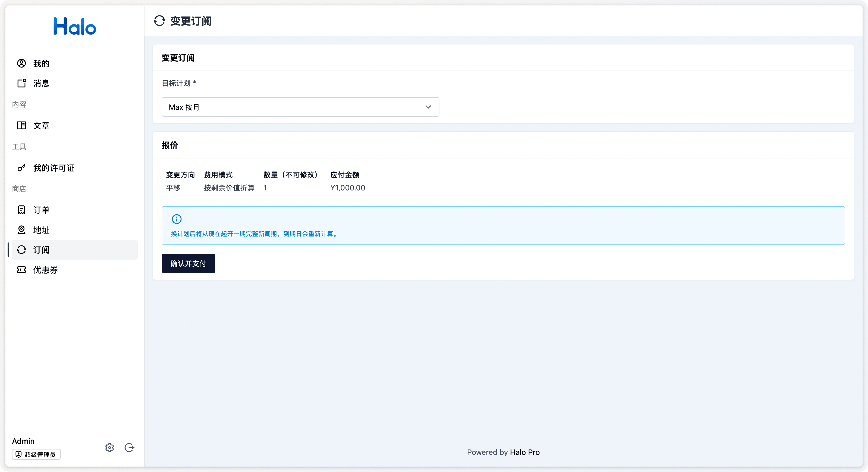This screenshot has width=868, height=472.
Task: Open 我的许可证 menu item
Action: tap(75, 168)
